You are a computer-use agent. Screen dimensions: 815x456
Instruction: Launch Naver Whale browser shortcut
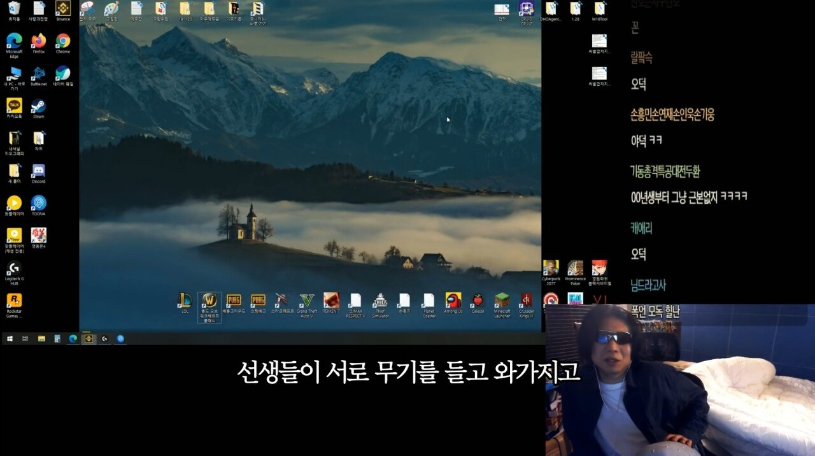coord(63,76)
